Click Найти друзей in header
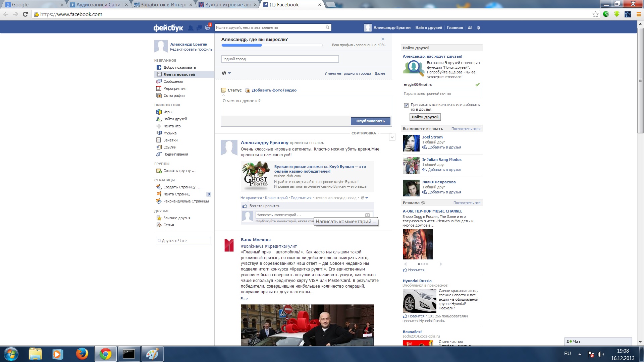 coord(429,27)
